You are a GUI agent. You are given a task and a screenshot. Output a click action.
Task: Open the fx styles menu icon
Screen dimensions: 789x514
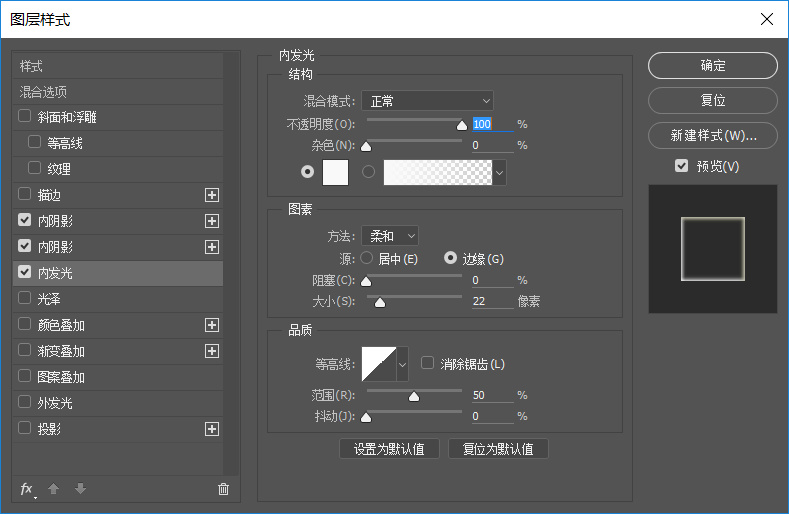[x=27, y=488]
